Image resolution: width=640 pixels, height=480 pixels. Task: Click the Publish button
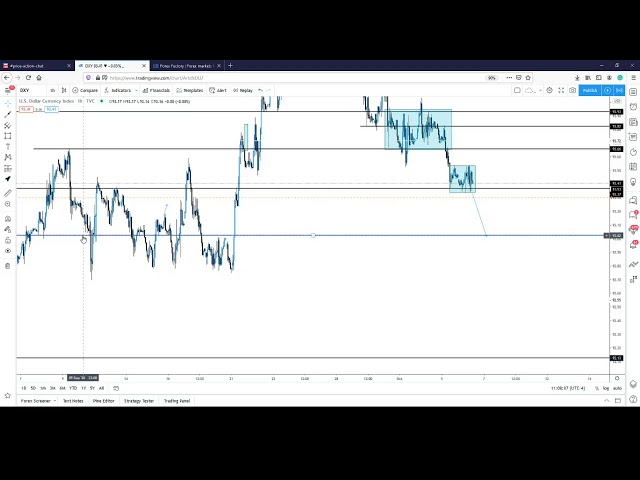[x=590, y=90]
